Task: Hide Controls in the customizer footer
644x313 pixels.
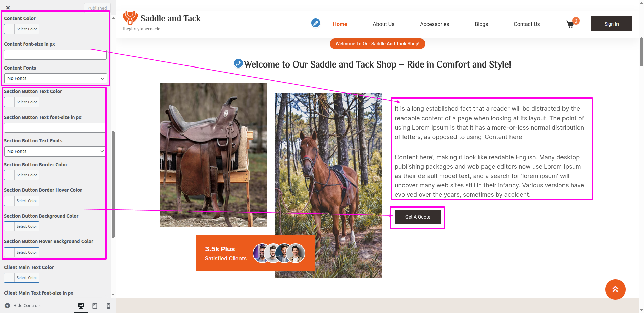Action: [x=23, y=306]
